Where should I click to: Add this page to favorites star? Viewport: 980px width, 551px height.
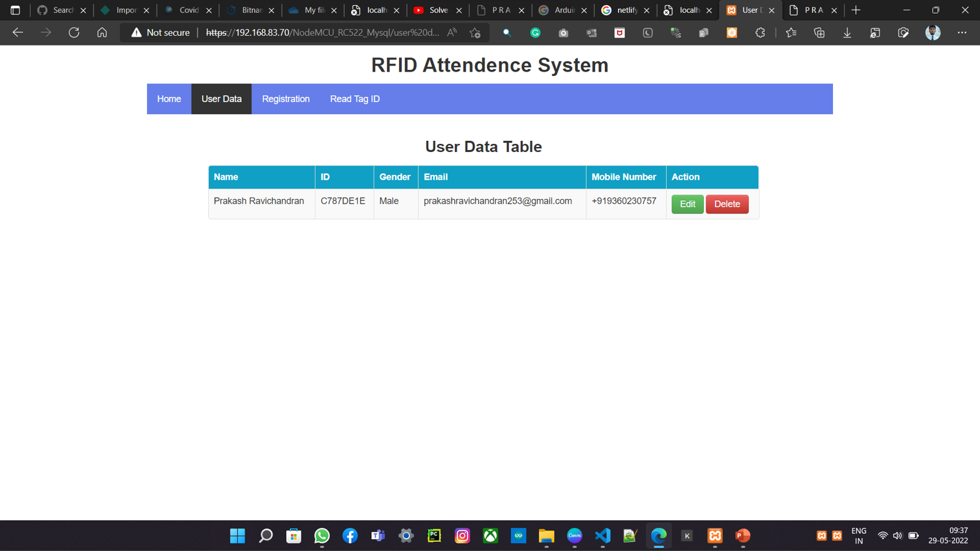(x=475, y=33)
